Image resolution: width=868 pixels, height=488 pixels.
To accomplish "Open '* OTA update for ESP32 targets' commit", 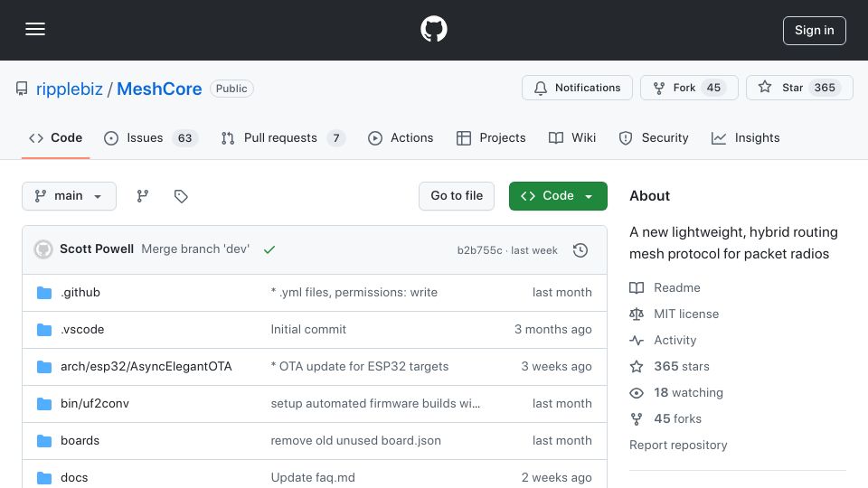I will (x=360, y=366).
